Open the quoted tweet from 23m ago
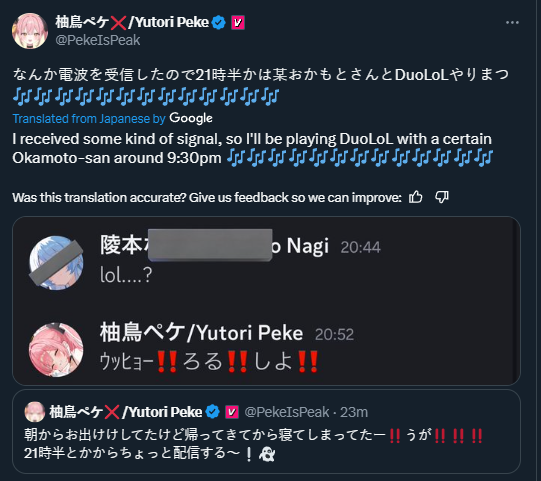The width and height of the screenshot is (541, 481). coord(266,432)
